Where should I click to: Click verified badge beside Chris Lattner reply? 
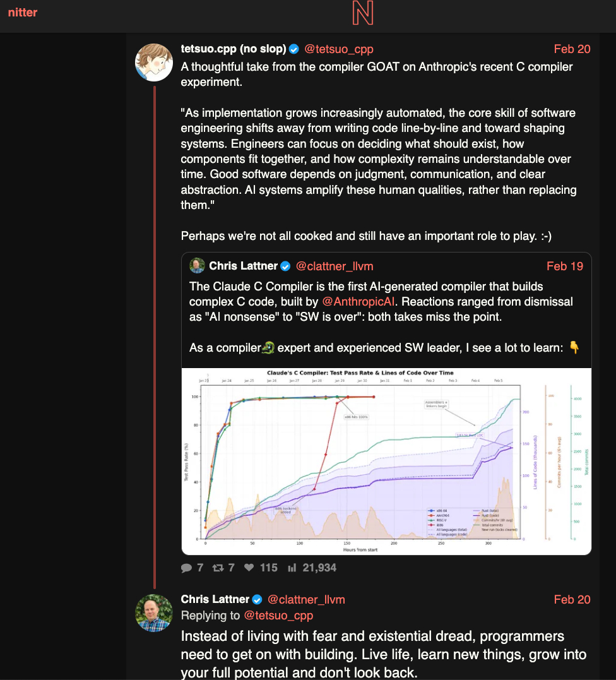click(258, 600)
